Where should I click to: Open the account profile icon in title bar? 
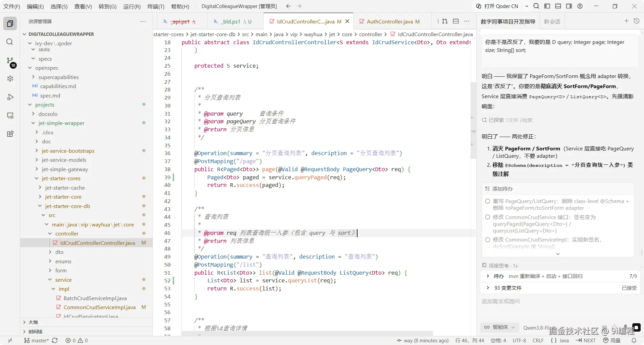[x=580, y=6]
